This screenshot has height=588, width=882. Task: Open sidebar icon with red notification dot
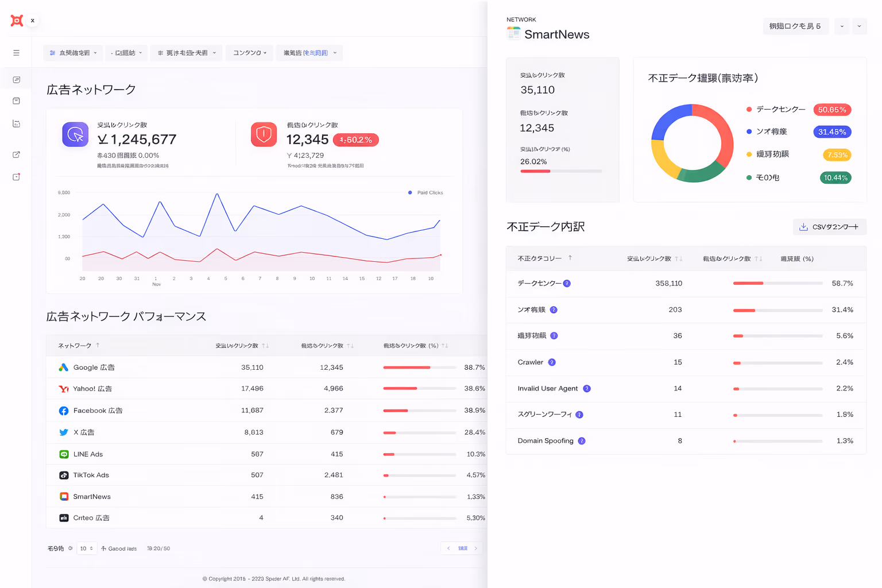[x=16, y=177]
